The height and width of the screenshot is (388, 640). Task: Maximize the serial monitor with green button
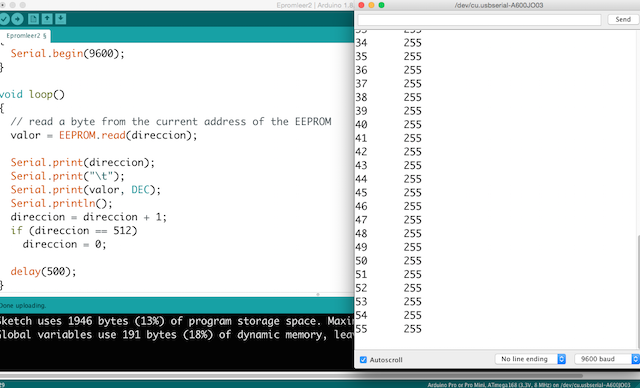pyautogui.click(x=382, y=5)
